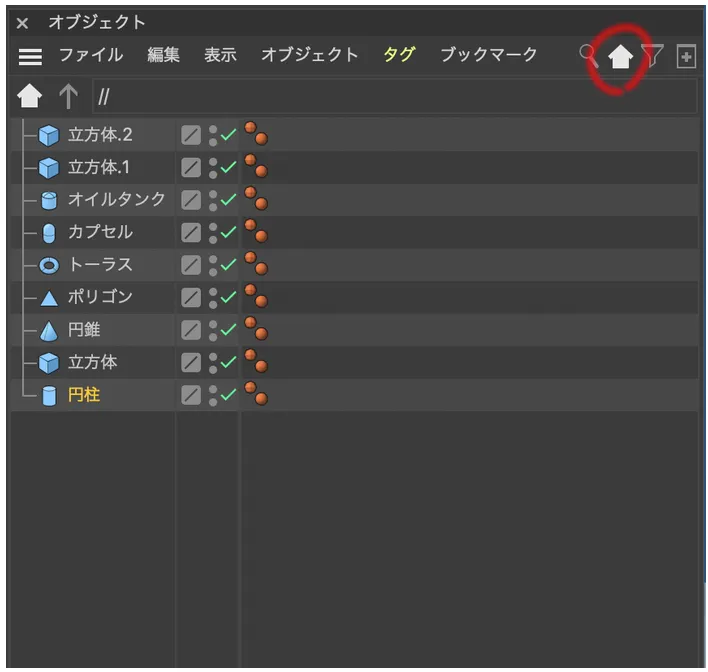
Task: Select the 立方体 cube icon
Action: pyautogui.click(x=48, y=363)
